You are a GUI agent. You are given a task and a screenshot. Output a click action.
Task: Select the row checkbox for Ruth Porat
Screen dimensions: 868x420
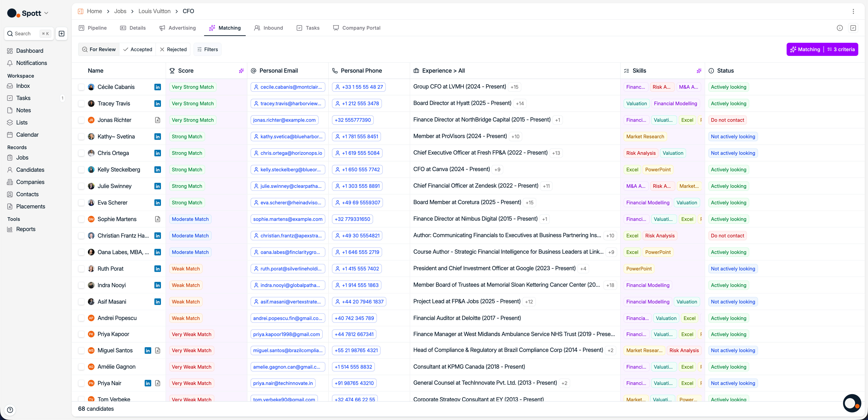pyautogui.click(x=81, y=269)
